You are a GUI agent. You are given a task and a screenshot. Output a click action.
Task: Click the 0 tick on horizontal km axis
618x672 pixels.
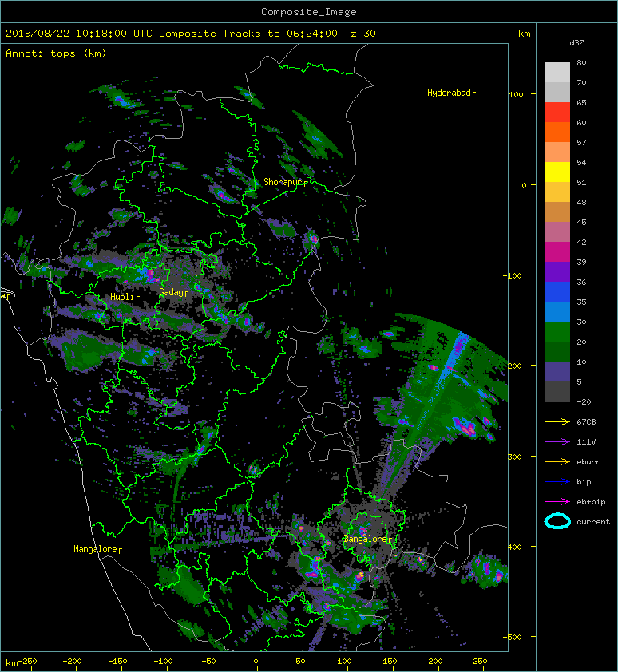pyautogui.click(x=256, y=662)
